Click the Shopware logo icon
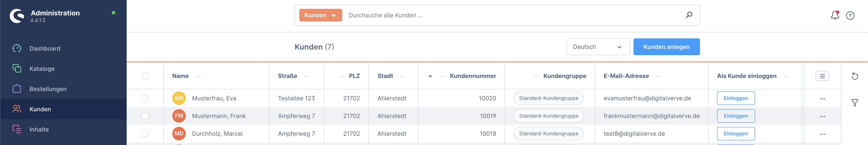This screenshot has height=145, width=868. [x=17, y=16]
